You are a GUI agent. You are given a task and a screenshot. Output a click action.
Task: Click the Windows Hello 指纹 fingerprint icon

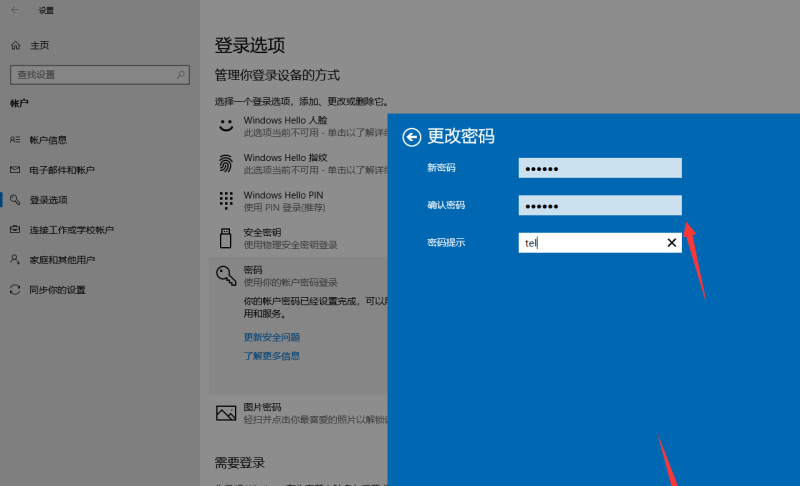[226, 164]
